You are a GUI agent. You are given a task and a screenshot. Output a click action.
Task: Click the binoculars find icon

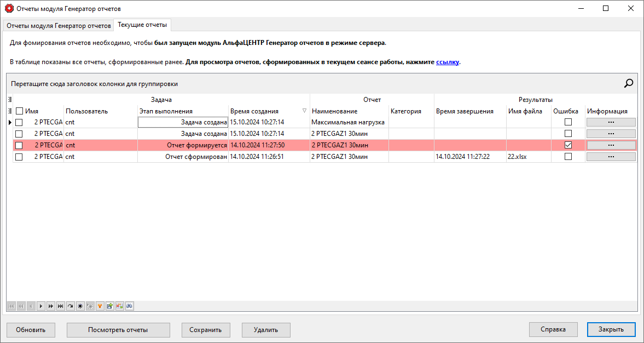130,306
